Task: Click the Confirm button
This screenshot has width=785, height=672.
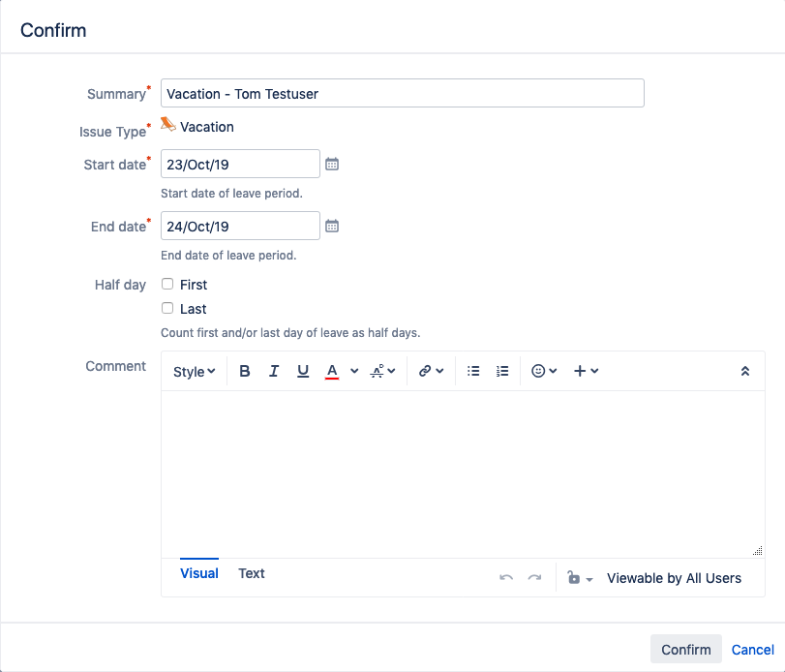Action: [x=686, y=650]
